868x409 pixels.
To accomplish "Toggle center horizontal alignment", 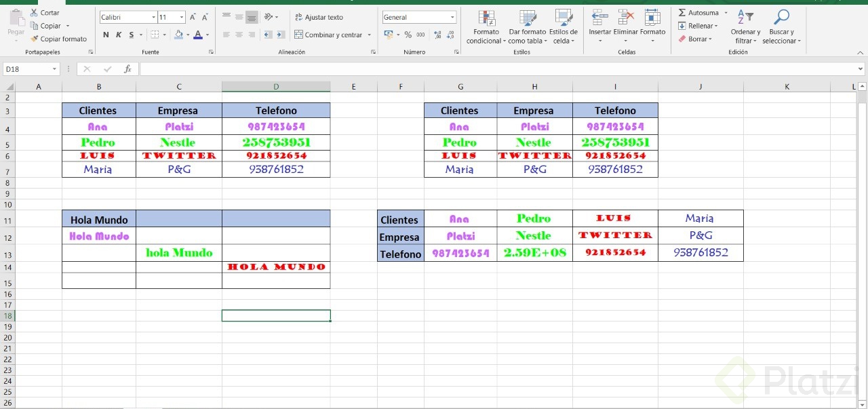I will click(239, 35).
